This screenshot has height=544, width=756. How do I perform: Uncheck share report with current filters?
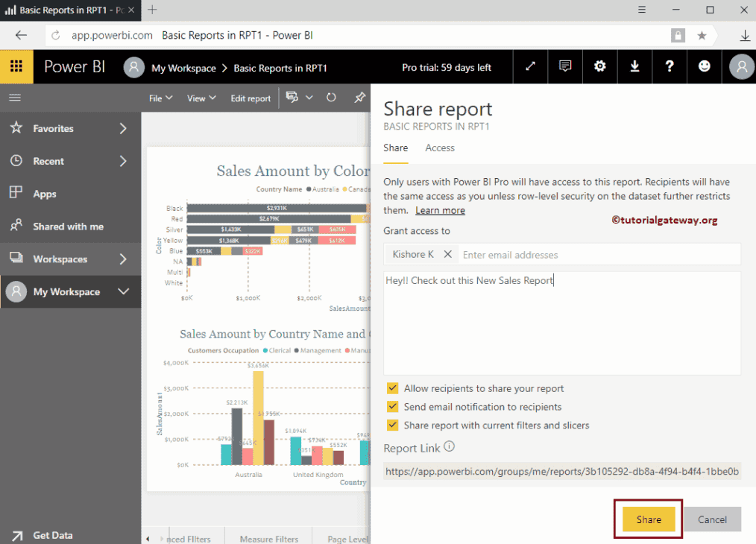point(392,425)
